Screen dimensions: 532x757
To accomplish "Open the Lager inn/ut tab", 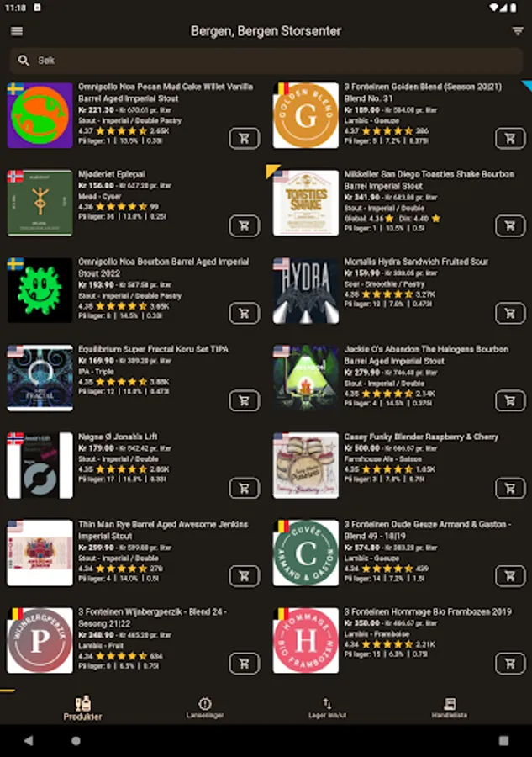I will point(328,708).
